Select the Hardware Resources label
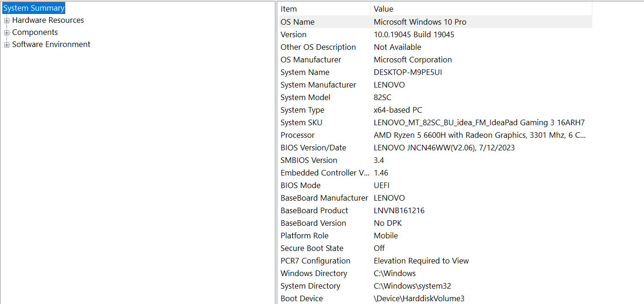The image size is (644, 304). (x=48, y=20)
